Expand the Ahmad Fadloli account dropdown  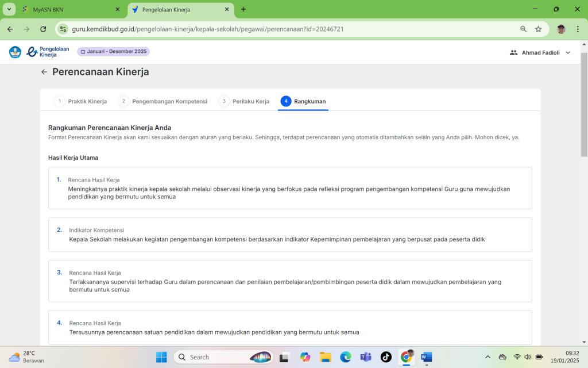point(568,52)
